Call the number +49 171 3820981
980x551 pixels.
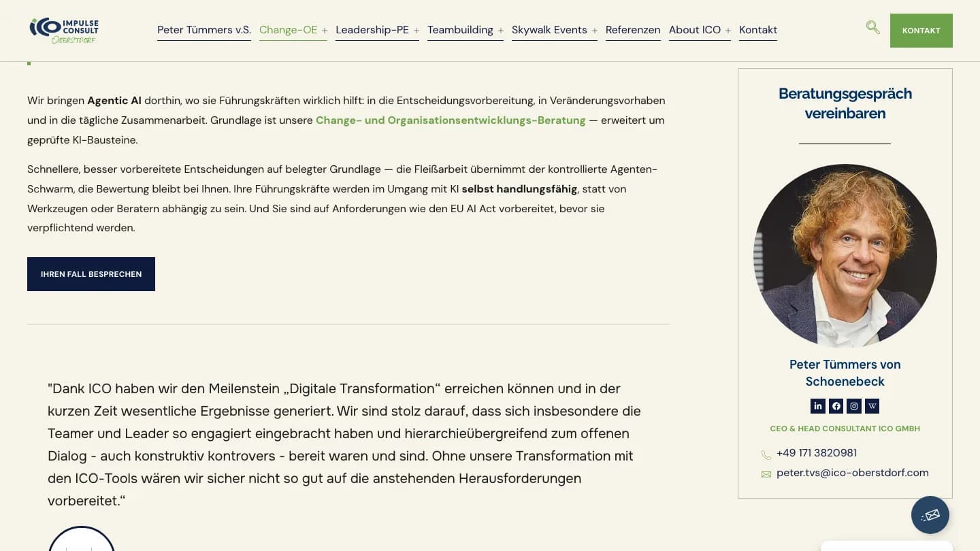[817, 453]
